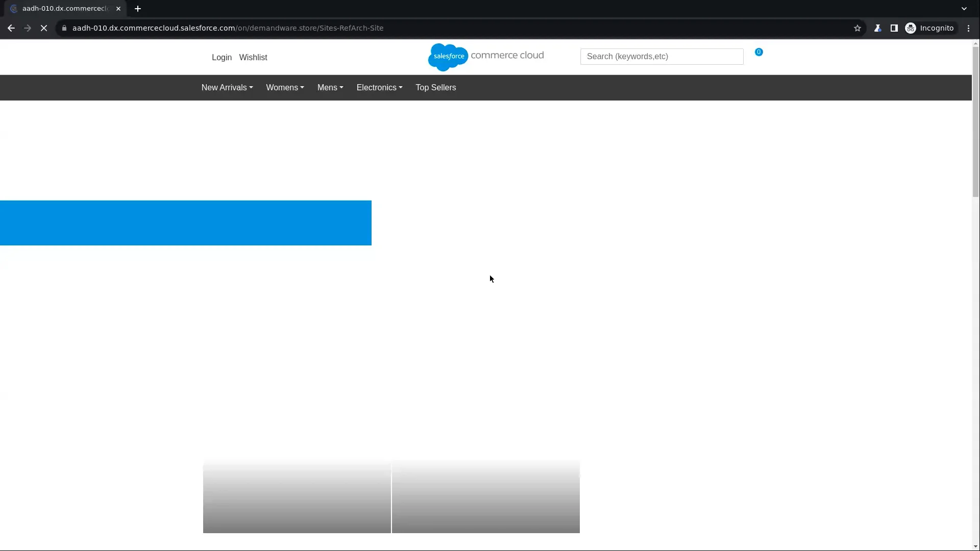The width and height of the screenshot is (980, 551).
Task: Open the cart badge showing 0
Action: coord(758,52)
